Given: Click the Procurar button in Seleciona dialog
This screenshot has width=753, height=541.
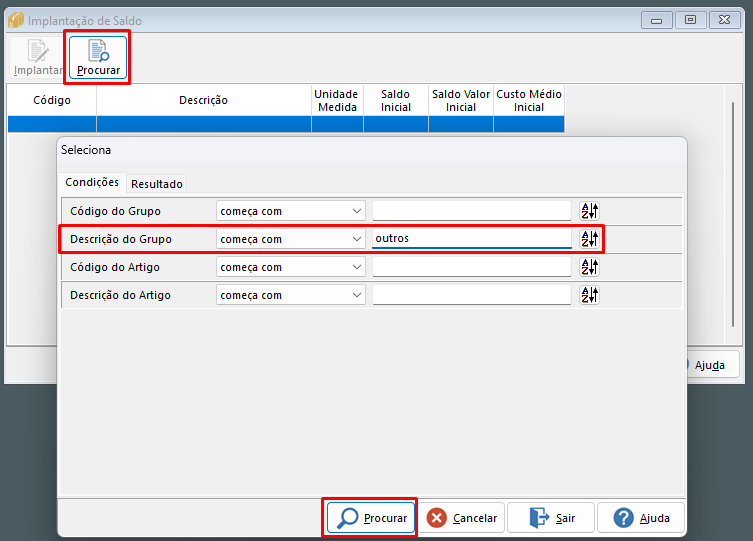Looking at the screenshot, I should coord(371,517).
